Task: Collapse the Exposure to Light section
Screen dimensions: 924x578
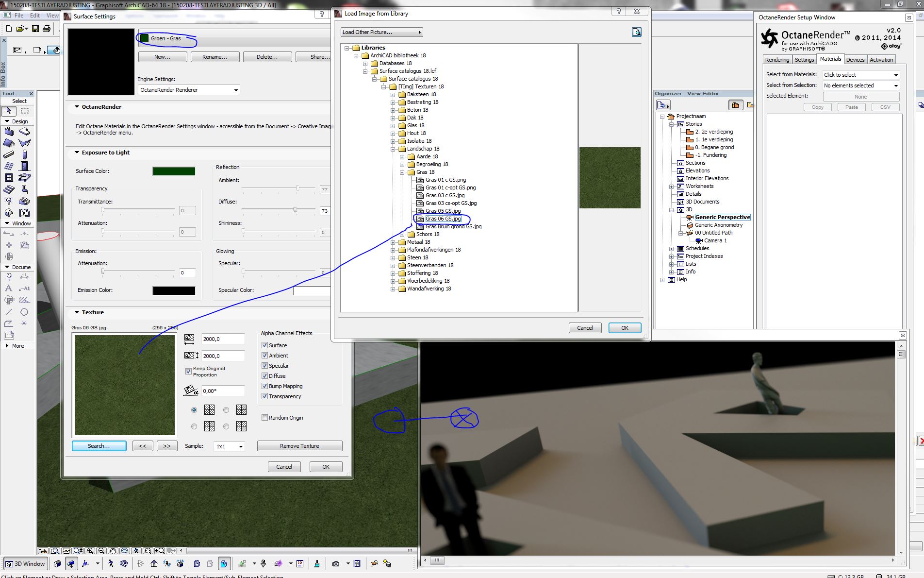Action: click(77, 153)
